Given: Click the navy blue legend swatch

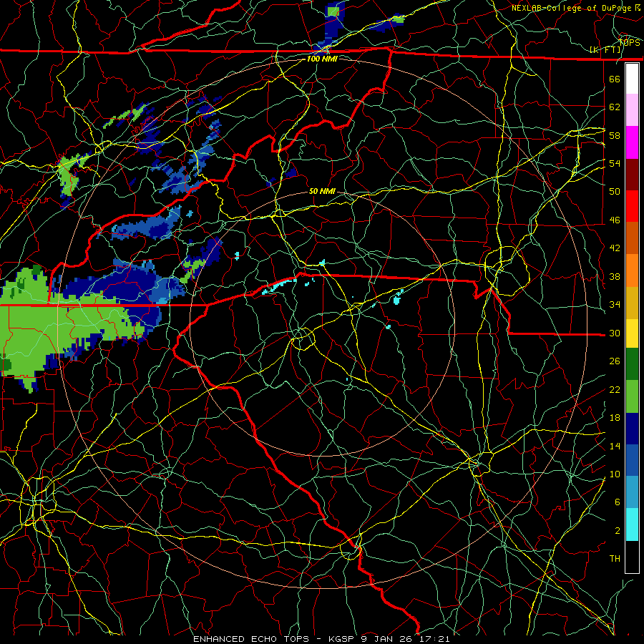Looking at the screenshot, I should click(x=632, y=429).
